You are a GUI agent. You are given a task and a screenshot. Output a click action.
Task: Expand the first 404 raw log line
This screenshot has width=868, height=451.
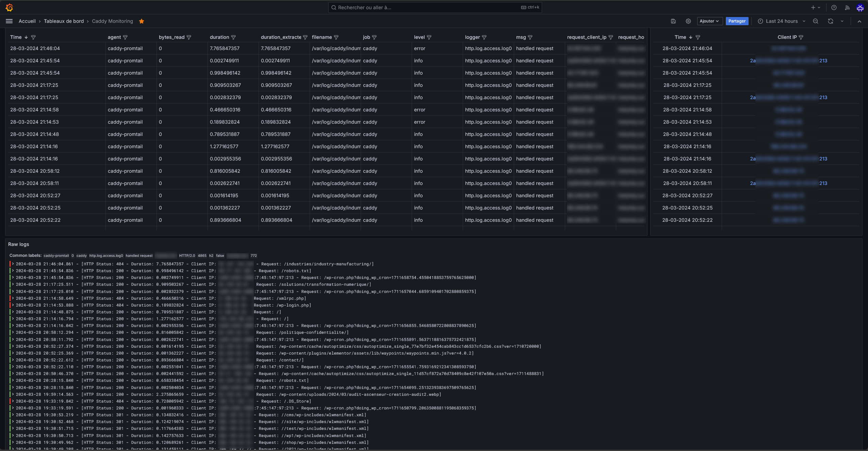coord(13,264)
